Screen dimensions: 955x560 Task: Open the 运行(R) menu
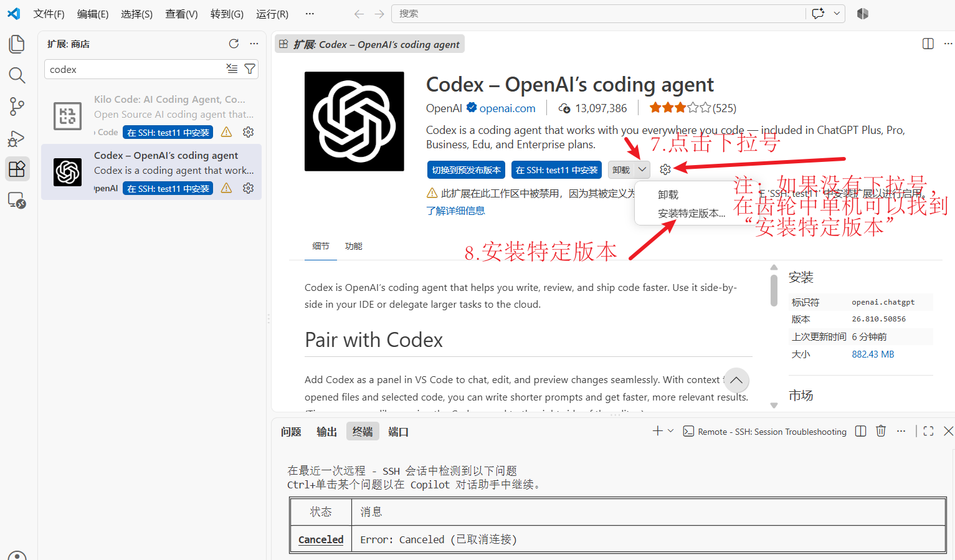[272, 14]
